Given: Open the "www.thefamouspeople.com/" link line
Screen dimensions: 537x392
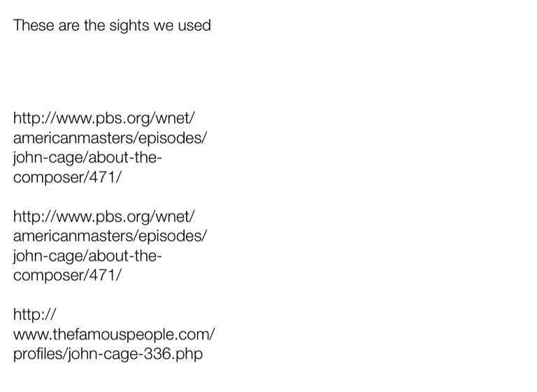Looking at the screenshot, I should click(114, 334).
